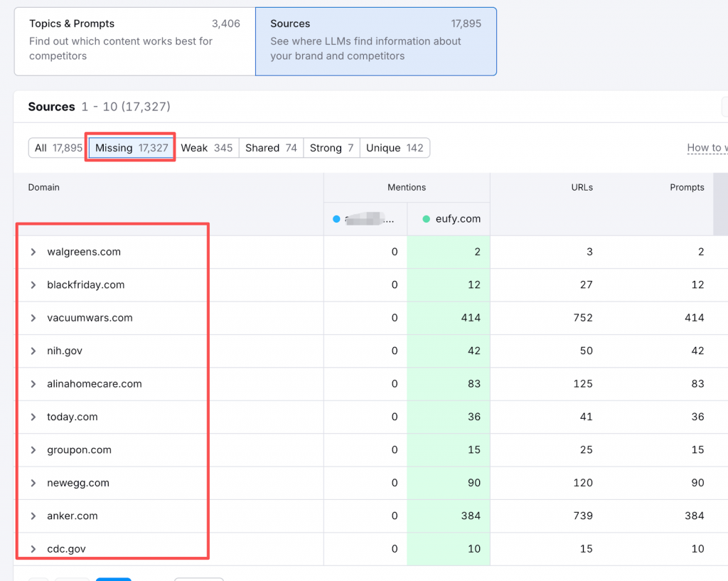This screenshot has height=581, width=728.
Task: Filter by Shared sources
Action: click(271, 148)
